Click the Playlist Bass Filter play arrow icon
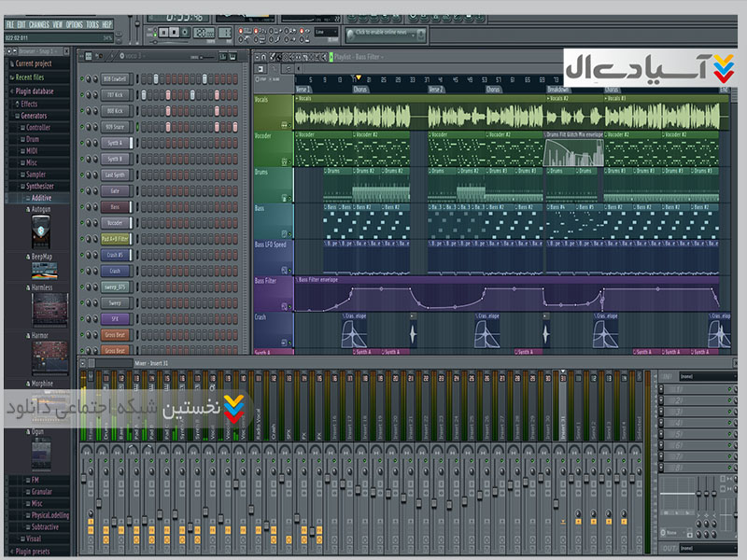This screenshot has height=560, width=747. coord(330,58)
